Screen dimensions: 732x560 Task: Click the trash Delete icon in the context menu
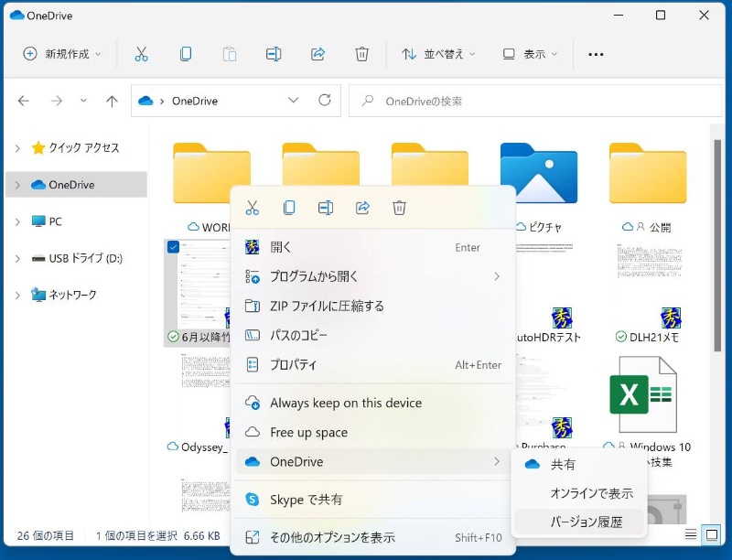pos(399,208)
